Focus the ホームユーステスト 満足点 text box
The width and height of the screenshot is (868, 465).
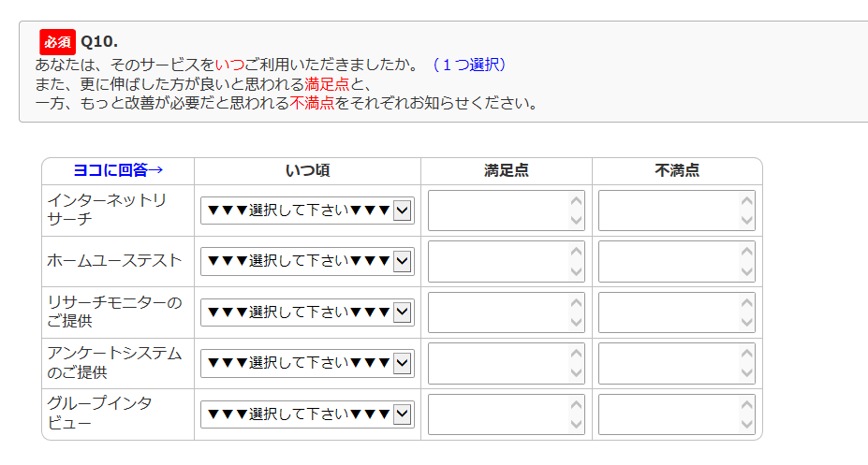click(498, 261)
